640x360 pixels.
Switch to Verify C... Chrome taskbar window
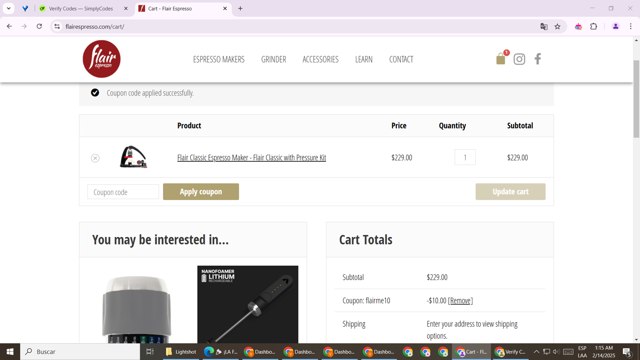click(x=511, y=351)
